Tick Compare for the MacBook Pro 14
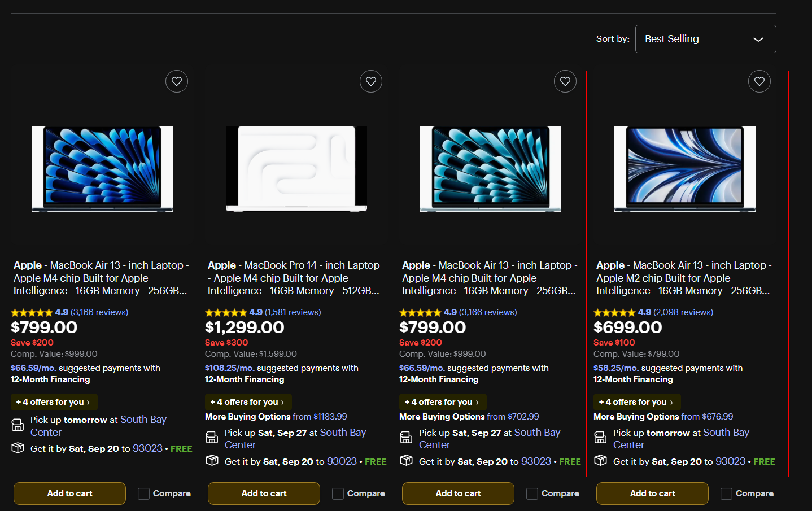The width and height of the screenshot is (812, 511). click(x=338, y=493)
